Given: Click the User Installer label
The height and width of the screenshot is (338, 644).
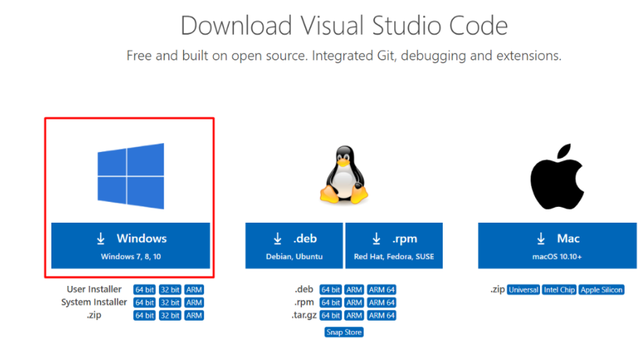Looking at the screenshot, I should click(94, 289).
